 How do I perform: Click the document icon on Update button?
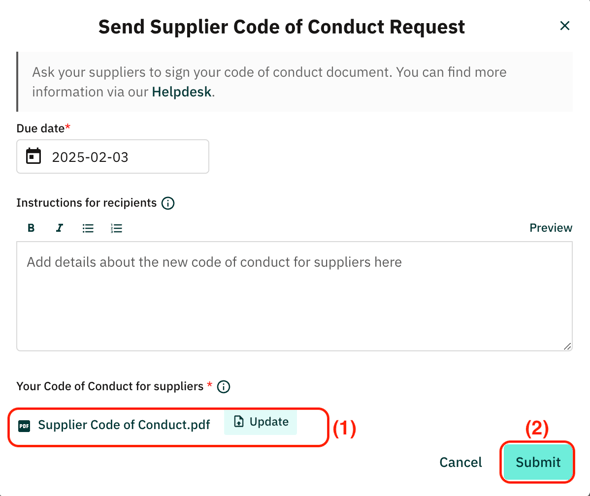click(x=239, y=421)
